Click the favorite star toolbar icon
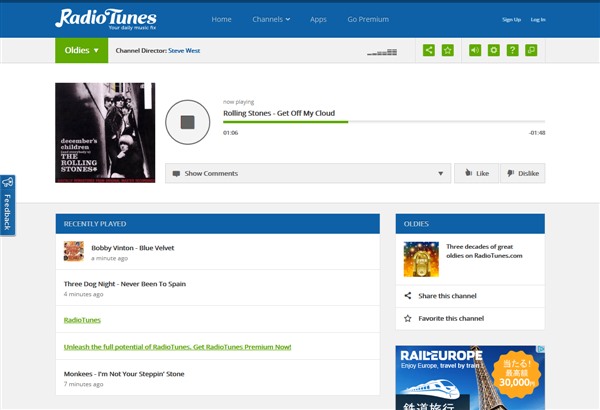 [x=448, y=50]
